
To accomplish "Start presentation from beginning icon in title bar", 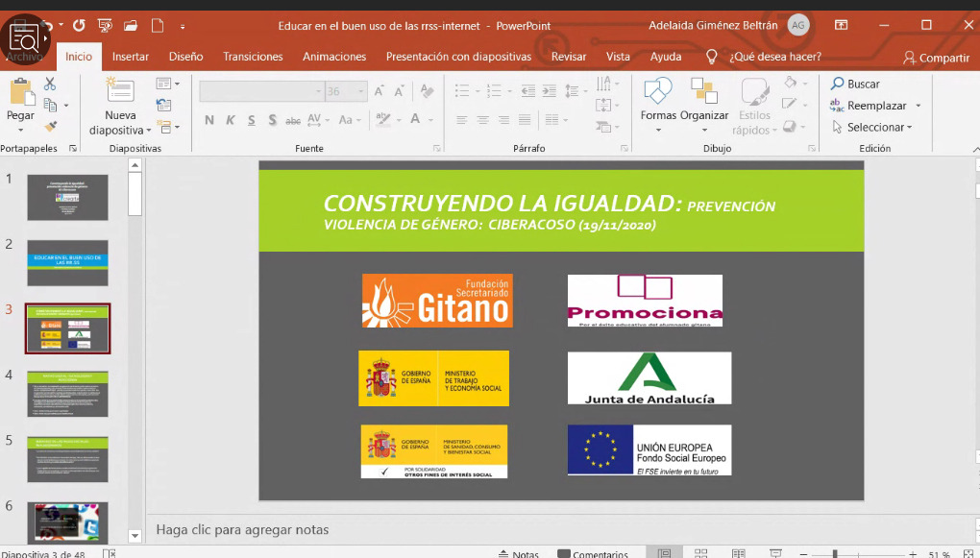I will tap(105, 26).
